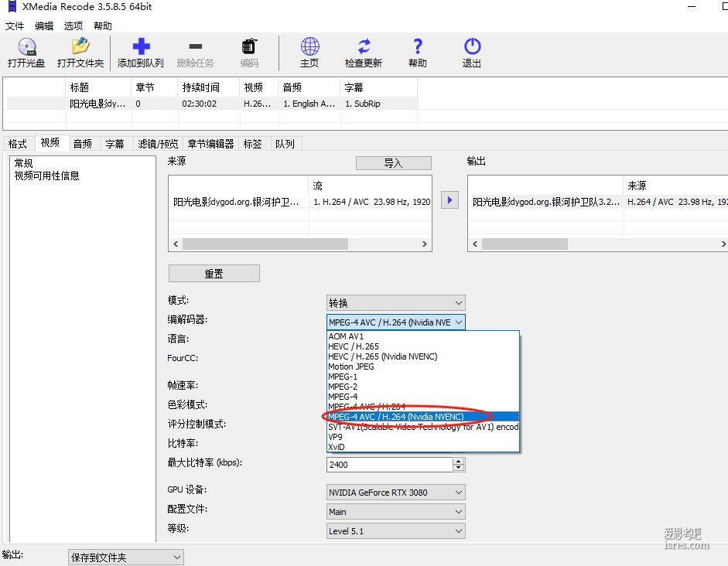
Task: Open the Edit (编辑) menu
Action: pos(44,26)
